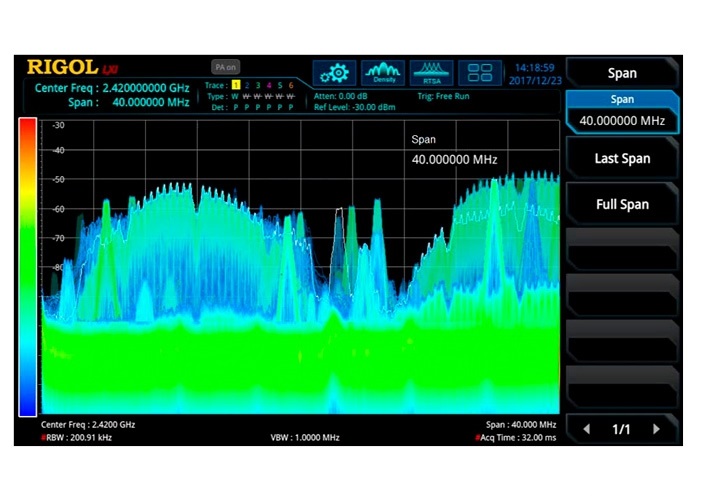Select trace 1 in trace list
Screen dimensions: 701x500
point(236,86)
